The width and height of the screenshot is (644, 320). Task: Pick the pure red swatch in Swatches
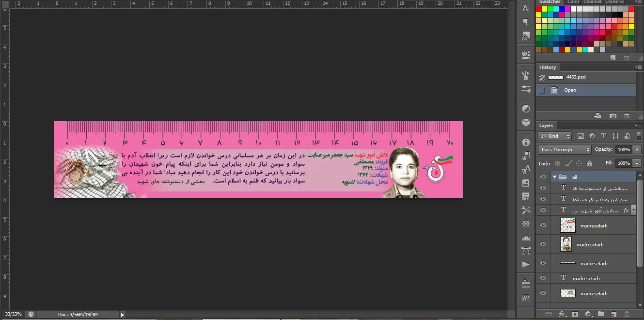click(x=538, y=9)
